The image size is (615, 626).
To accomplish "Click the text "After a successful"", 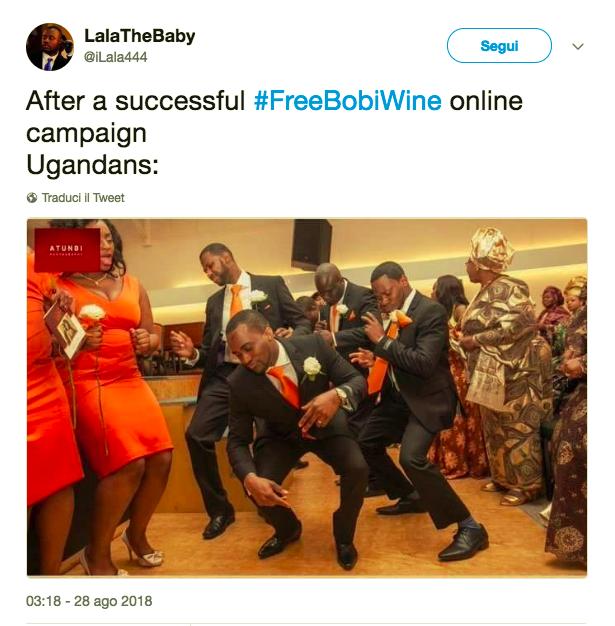I will pos(136,102).
